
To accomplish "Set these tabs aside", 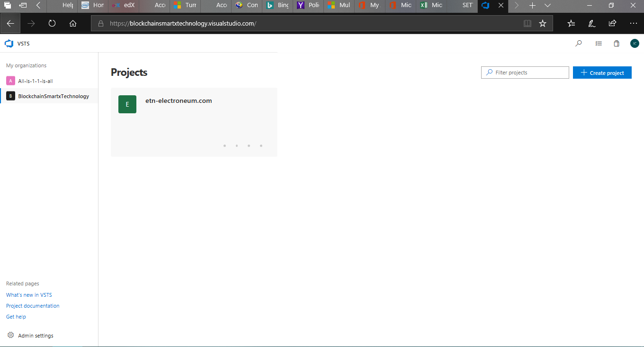I will (23, 5).
